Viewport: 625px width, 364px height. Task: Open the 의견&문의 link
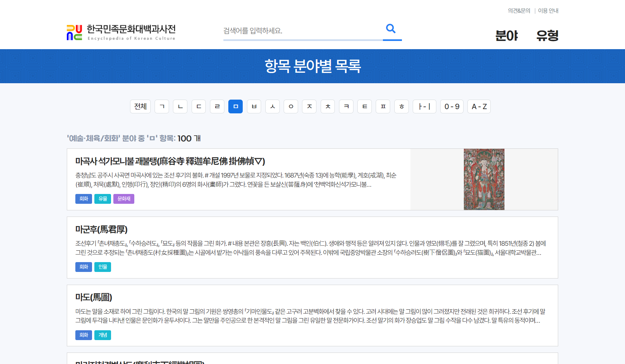519,11
